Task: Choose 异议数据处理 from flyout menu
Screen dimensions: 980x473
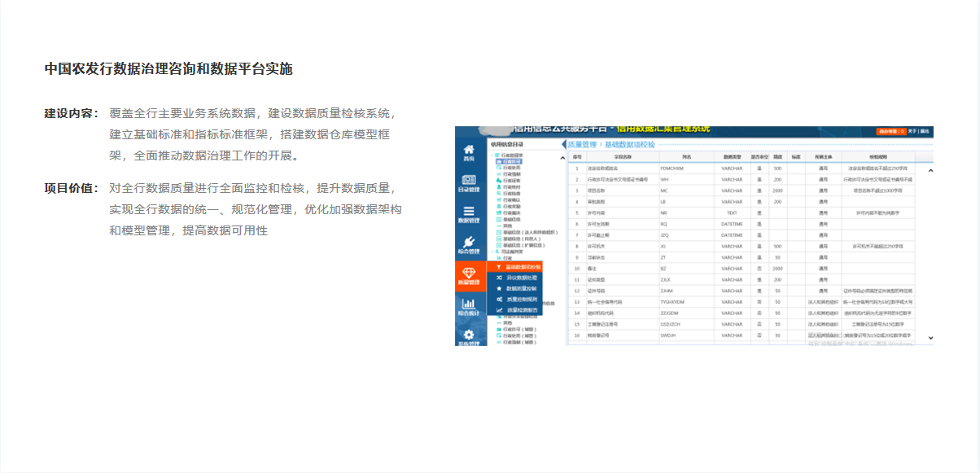Action: tap(521, 278)
